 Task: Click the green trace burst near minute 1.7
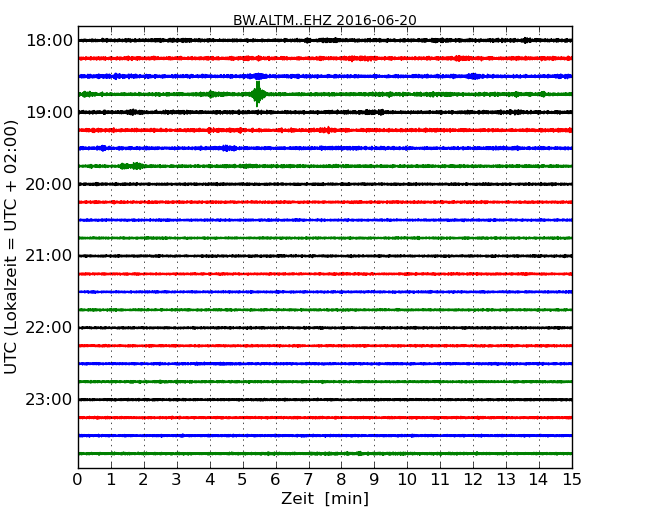(132, 166)
